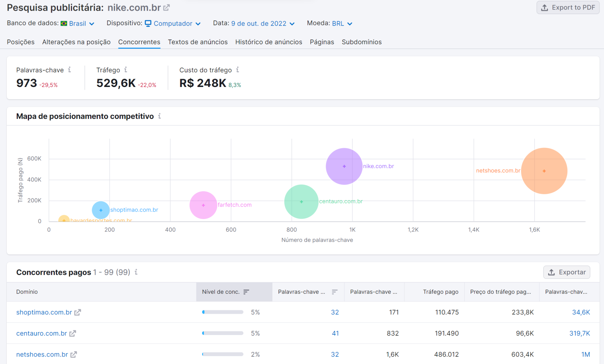
Task: Click the Exportar upload icon
Action: (551, 272)
